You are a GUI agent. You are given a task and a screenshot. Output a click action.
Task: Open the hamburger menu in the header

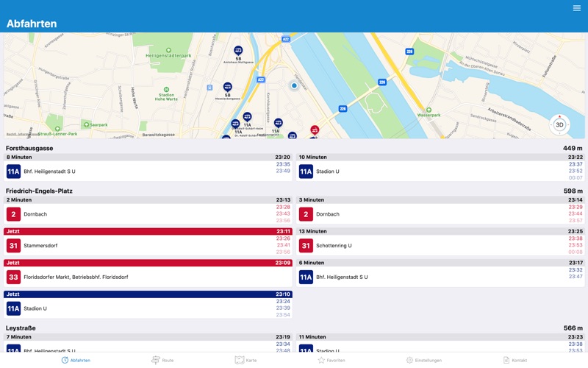(577, 8)
